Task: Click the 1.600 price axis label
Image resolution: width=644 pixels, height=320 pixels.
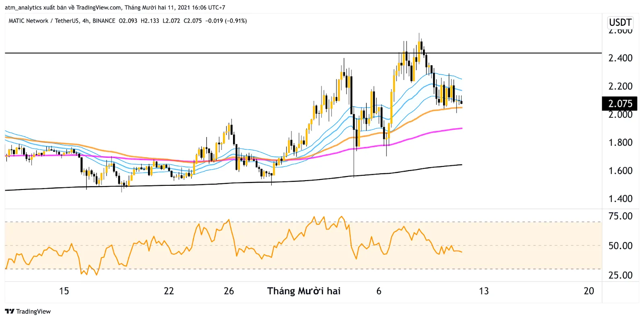Action: [x=620, y=170]
